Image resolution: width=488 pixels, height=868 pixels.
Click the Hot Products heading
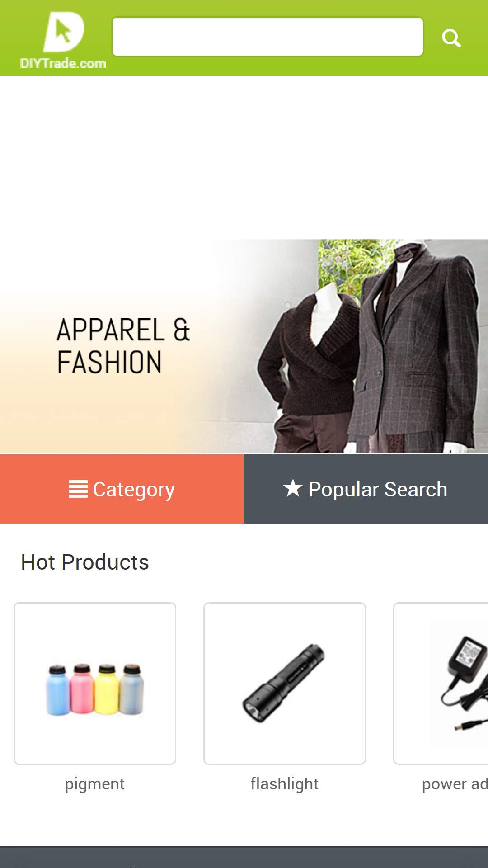point(85,562)
